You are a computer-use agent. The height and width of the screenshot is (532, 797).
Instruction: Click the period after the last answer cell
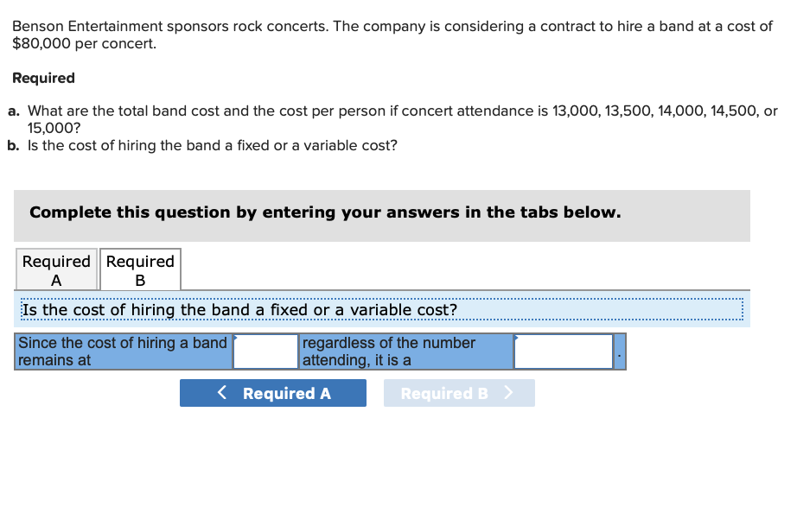click(x=620, y=356)
